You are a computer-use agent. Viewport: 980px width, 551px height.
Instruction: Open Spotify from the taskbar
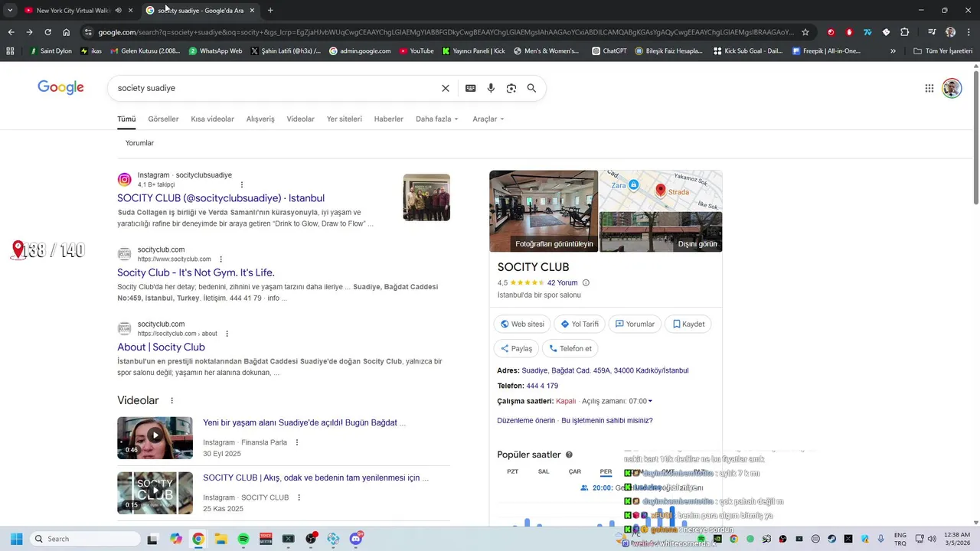(243, 539)
